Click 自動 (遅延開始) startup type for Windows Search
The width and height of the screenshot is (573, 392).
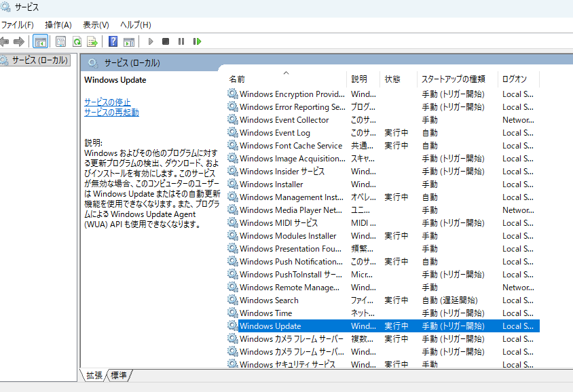tap(449, 300)
